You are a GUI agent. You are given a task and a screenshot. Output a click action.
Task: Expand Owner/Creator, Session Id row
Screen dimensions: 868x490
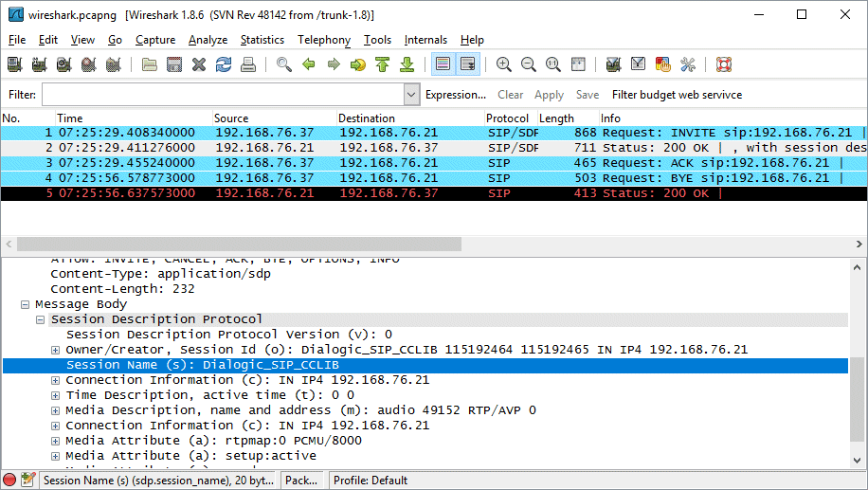pyautogui.click(x=56, y=350)
